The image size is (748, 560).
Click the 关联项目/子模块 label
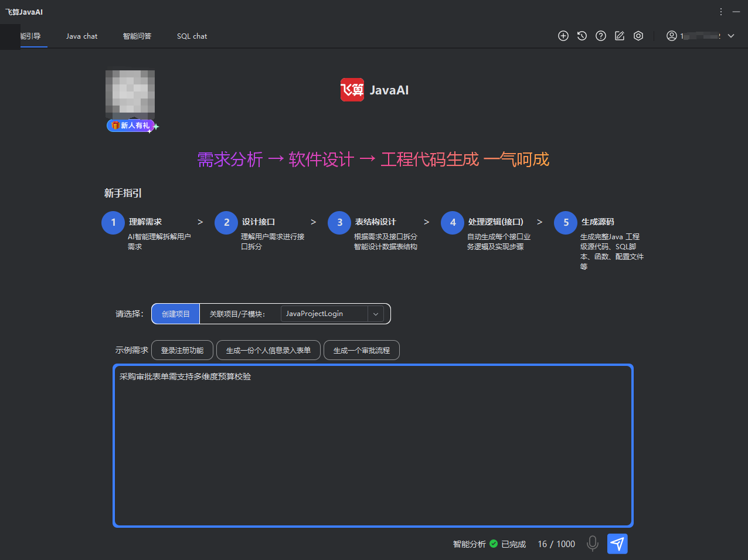(x=237, y=314)
